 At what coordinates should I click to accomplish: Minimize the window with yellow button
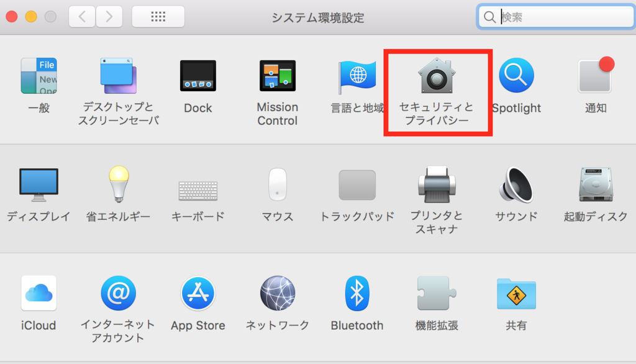point(31,17)
